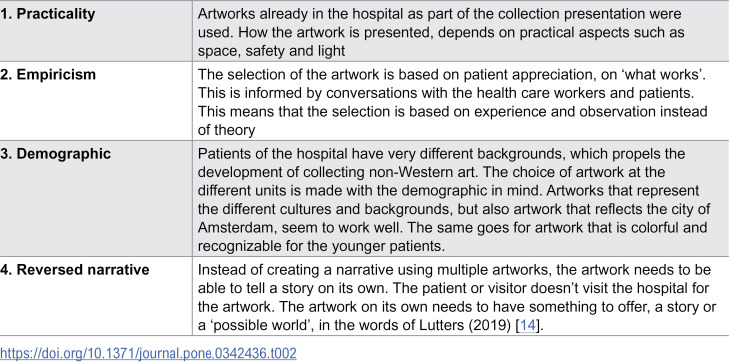
Task: Click 'space, safety and light' text
Action: 271,51
